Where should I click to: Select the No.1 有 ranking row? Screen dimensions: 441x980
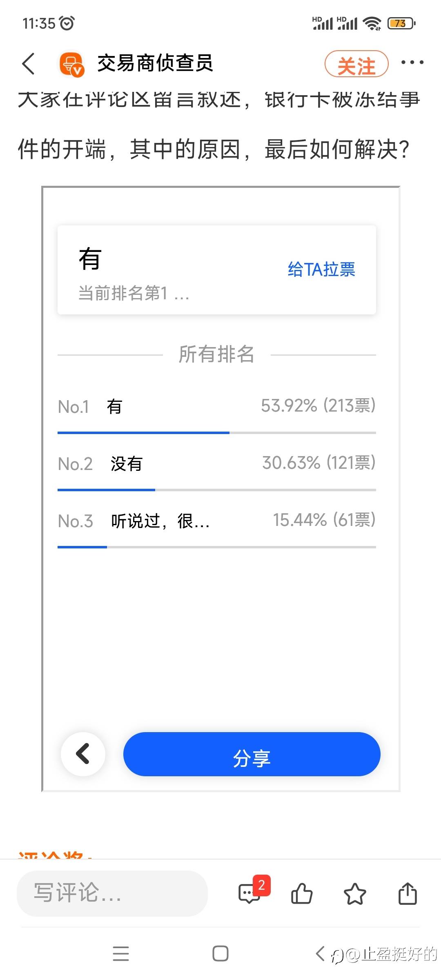(216, 407)
